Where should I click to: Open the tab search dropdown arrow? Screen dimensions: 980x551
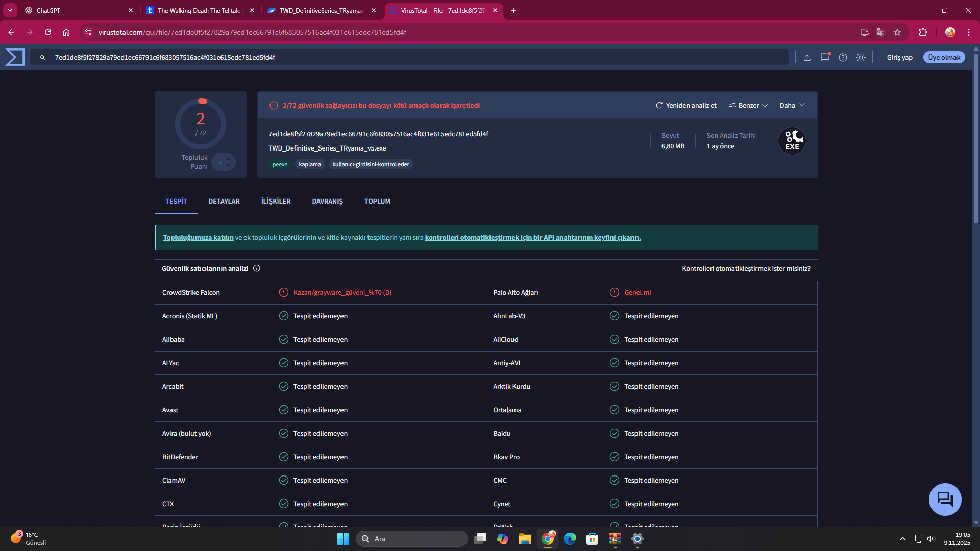[10, 10]
